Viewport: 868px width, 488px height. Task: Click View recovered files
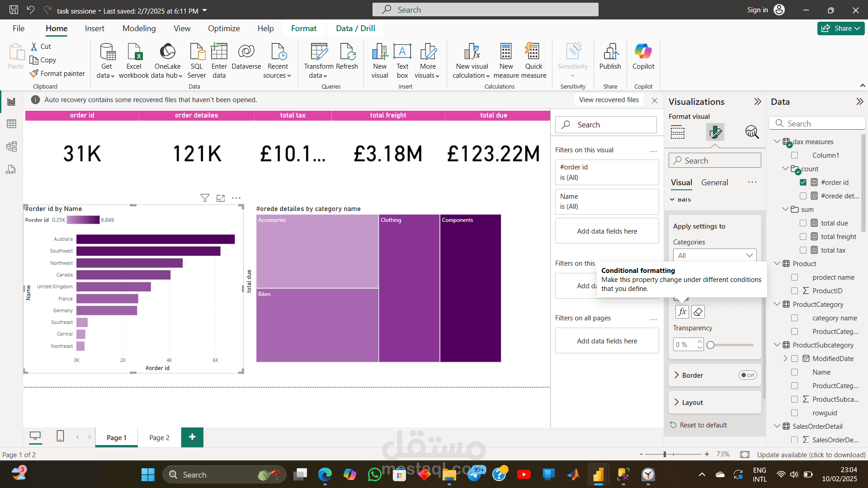pyautogui.click(x=609, y=100)
